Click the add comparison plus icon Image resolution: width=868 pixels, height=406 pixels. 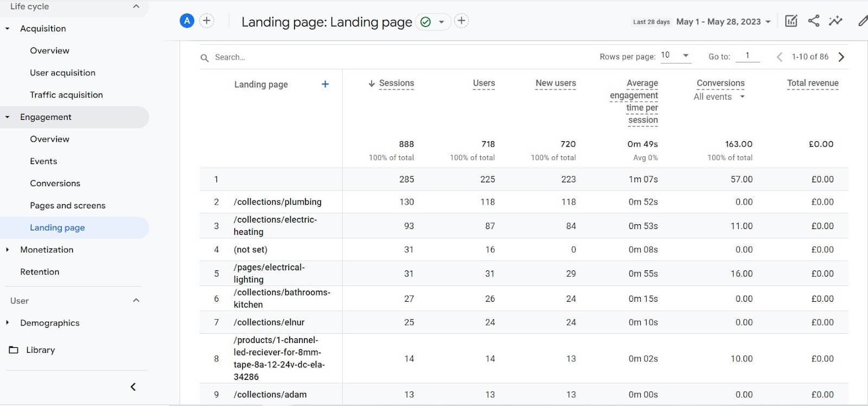click(207, 21)
